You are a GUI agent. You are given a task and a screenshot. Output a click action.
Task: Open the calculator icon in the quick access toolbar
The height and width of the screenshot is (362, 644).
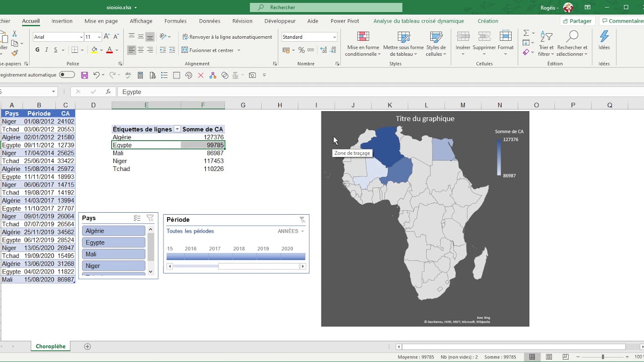[x=140, y=75]
